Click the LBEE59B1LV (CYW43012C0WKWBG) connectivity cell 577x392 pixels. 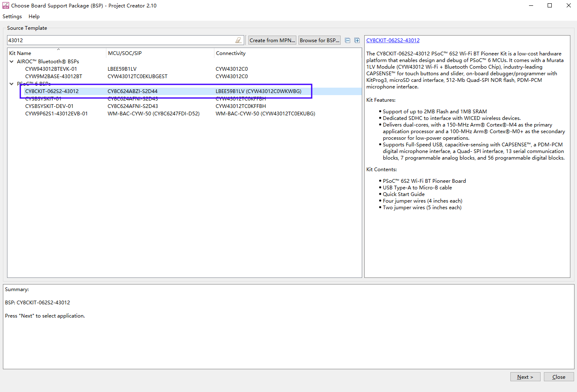(258, 91)
